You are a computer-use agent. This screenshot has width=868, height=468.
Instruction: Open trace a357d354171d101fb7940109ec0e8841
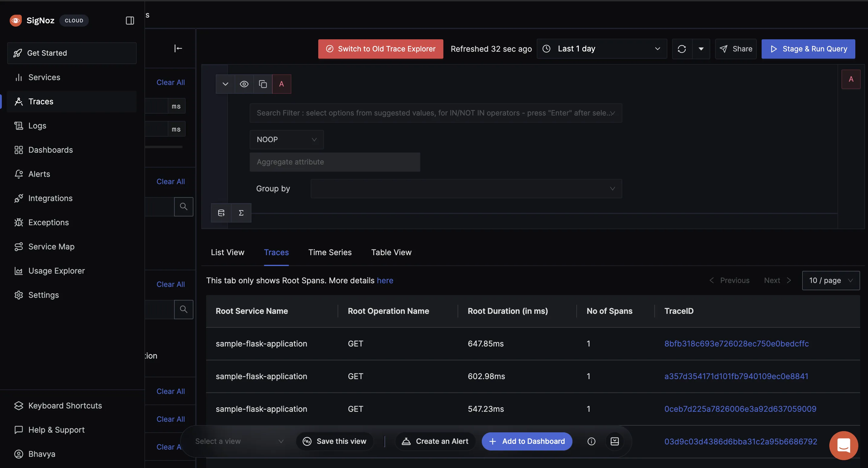pos(736,376)
